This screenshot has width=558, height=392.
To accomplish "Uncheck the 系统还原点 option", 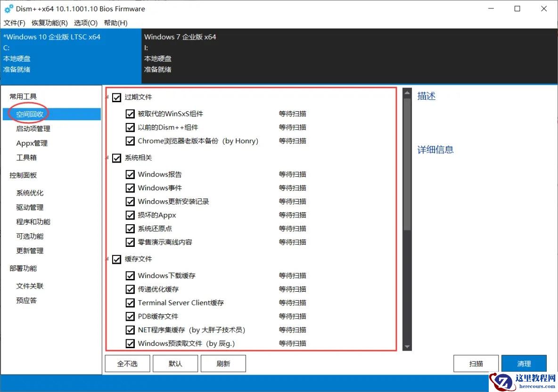I will pyautogui.click(x=131, y=229).
